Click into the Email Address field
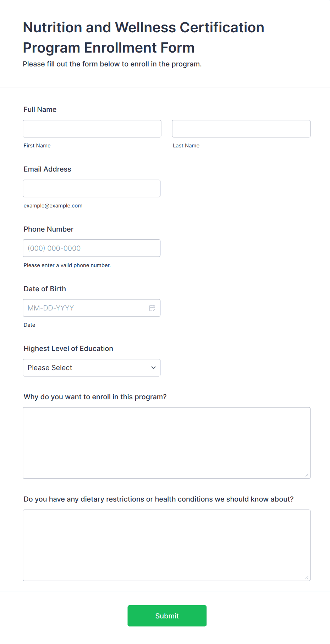The image size is (330, 644). click(92, 188)
